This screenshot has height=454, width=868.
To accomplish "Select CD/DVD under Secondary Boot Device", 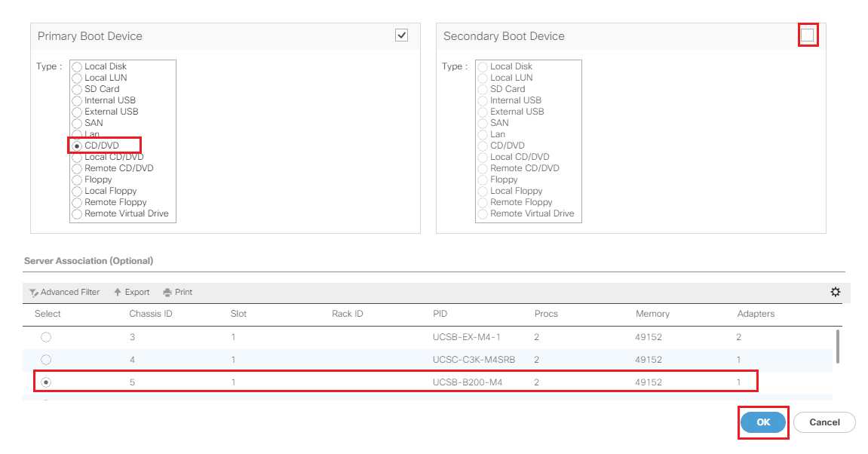I will 483,146.
